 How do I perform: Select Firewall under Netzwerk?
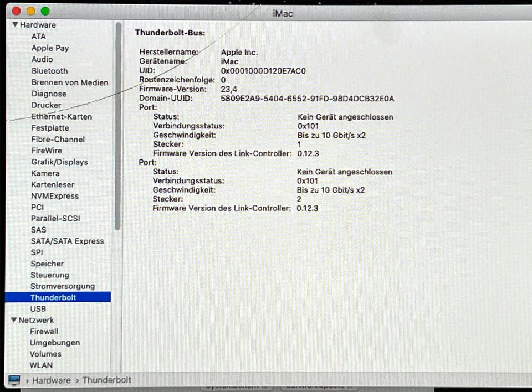[44, 331]
